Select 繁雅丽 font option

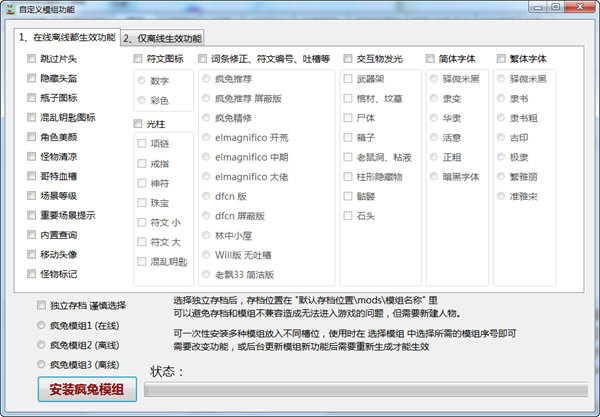click(501, 176)
